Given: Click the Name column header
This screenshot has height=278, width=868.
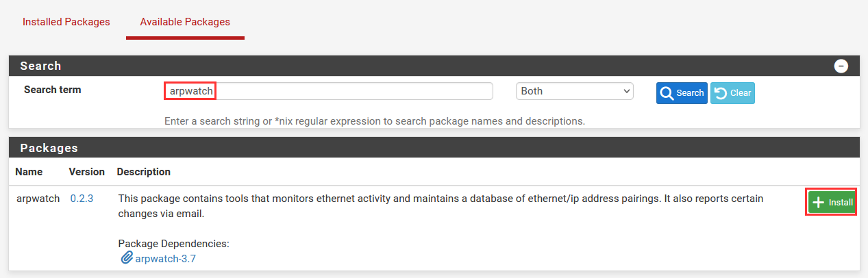Looking at the screenshot, I should [29, 172].
